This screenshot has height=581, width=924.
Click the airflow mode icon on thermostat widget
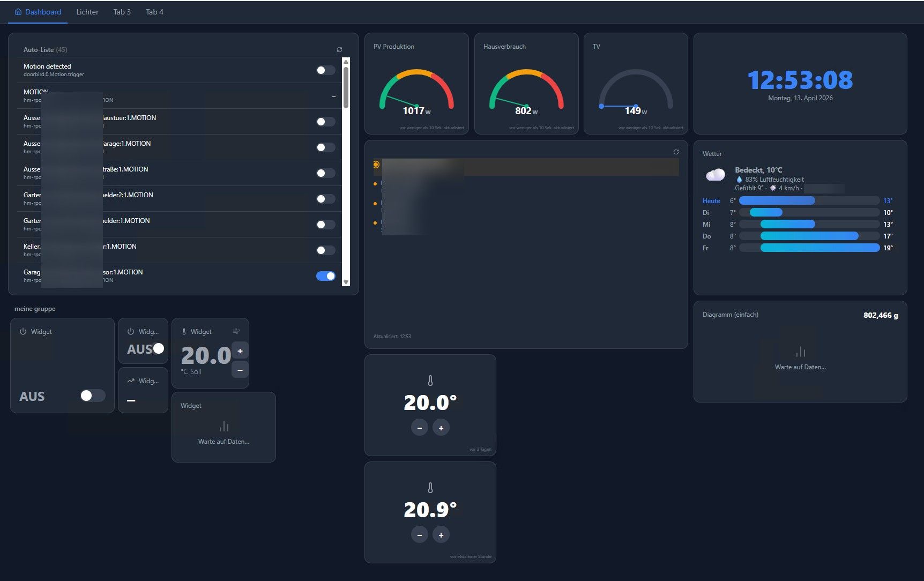pos(236,331)
